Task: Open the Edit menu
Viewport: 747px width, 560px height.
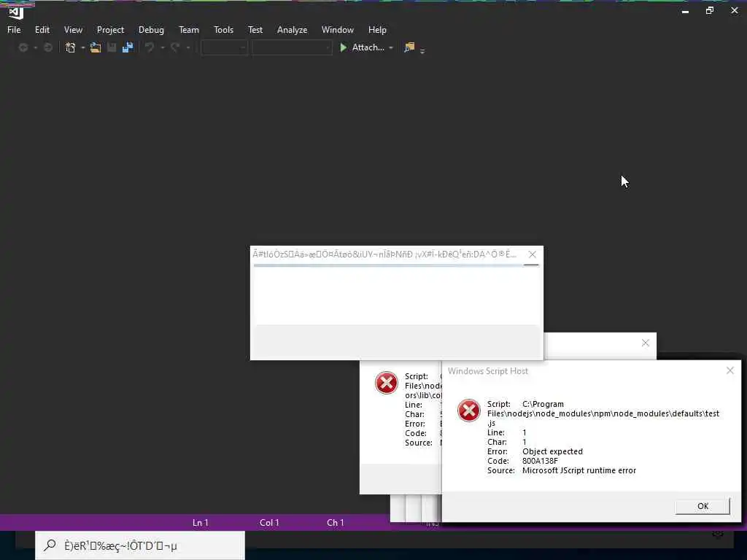Action: [42, 29]
